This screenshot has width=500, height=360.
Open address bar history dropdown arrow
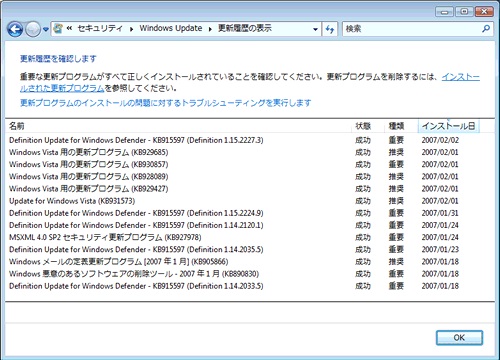click(315, 29)
